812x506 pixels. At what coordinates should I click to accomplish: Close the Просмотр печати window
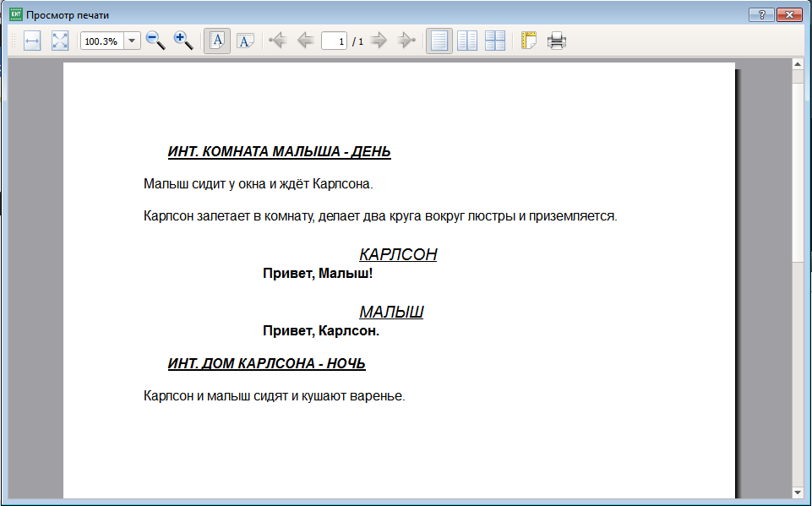pyautogui.click(x=789, y=15)
